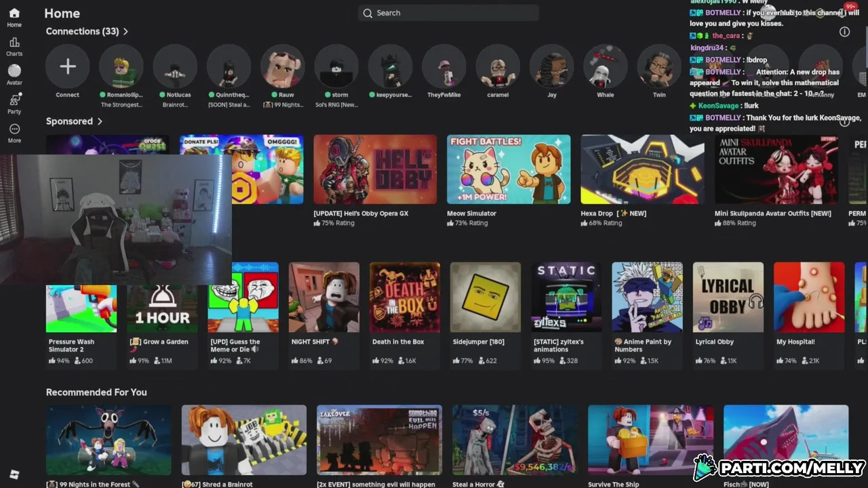Open the Home page title
Viewport: 868px width, 488px height.
[x=62, y=13]
